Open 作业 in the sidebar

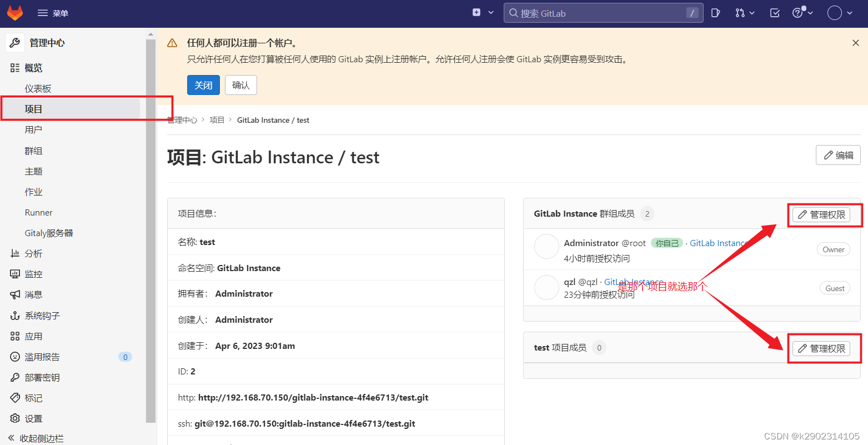[33, 192]
